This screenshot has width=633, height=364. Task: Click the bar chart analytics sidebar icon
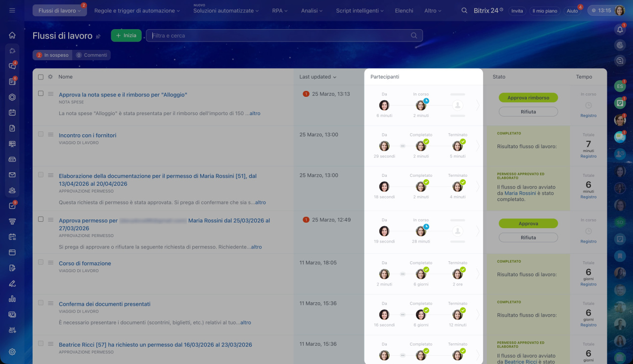[12, 299]
